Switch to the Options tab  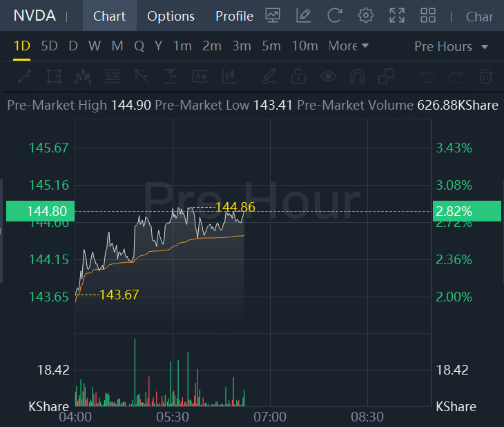[171, 16]
